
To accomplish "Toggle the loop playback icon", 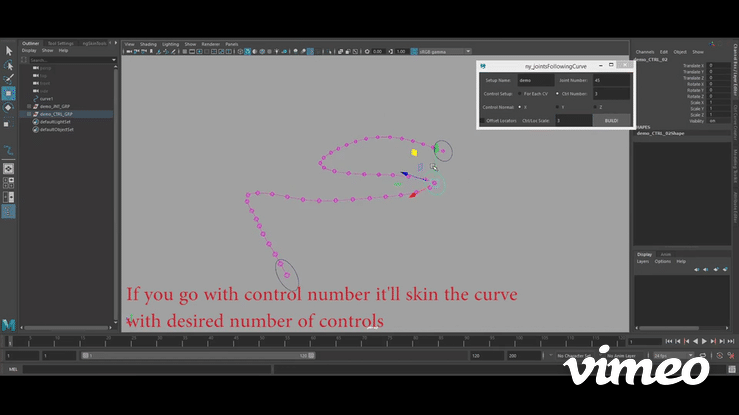I will point(703,355).
